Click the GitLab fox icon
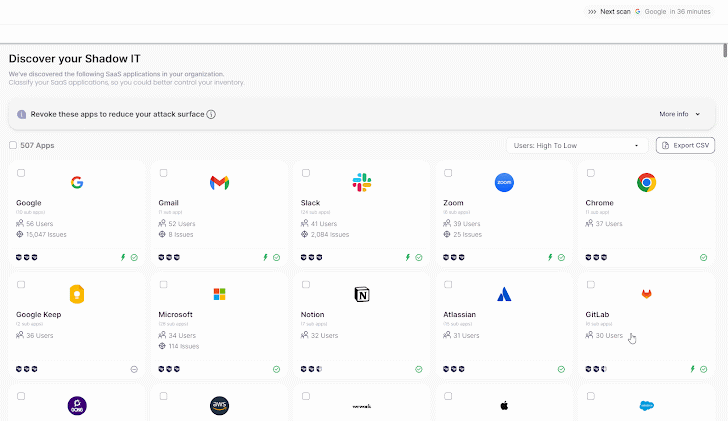 647,294
